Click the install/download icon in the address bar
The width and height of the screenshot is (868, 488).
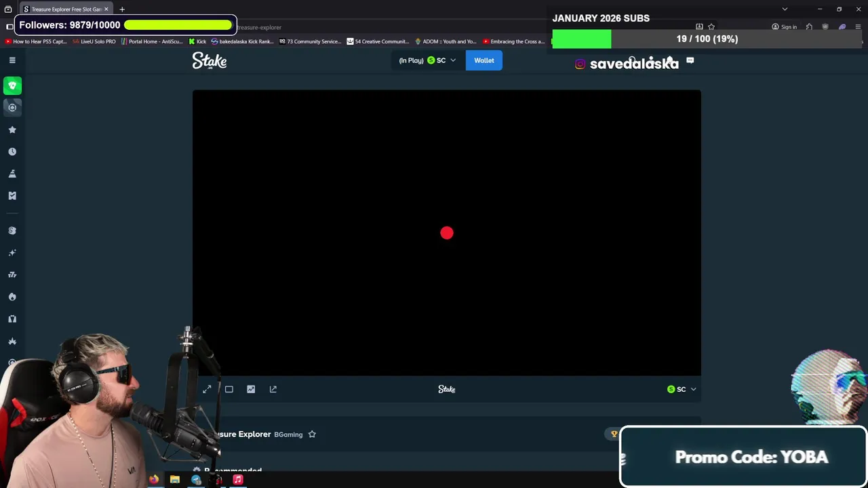click(x=699, y=27)
